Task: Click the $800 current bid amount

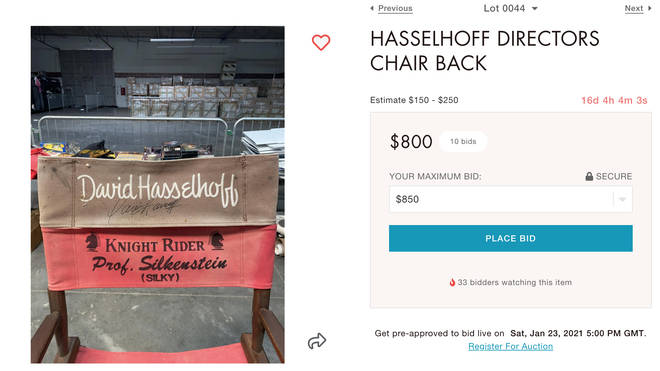Action: coord(411,141)
